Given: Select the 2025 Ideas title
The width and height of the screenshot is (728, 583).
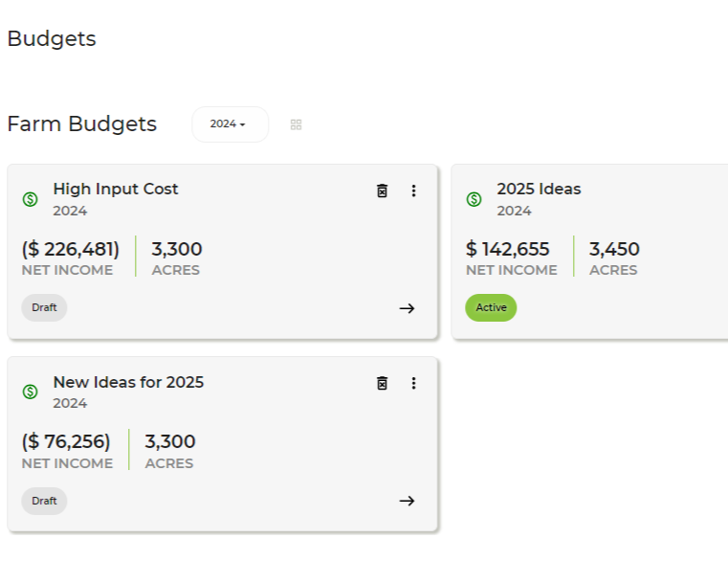Looking at the screenshot, I should pyautogui.click(x=539, y=190).
